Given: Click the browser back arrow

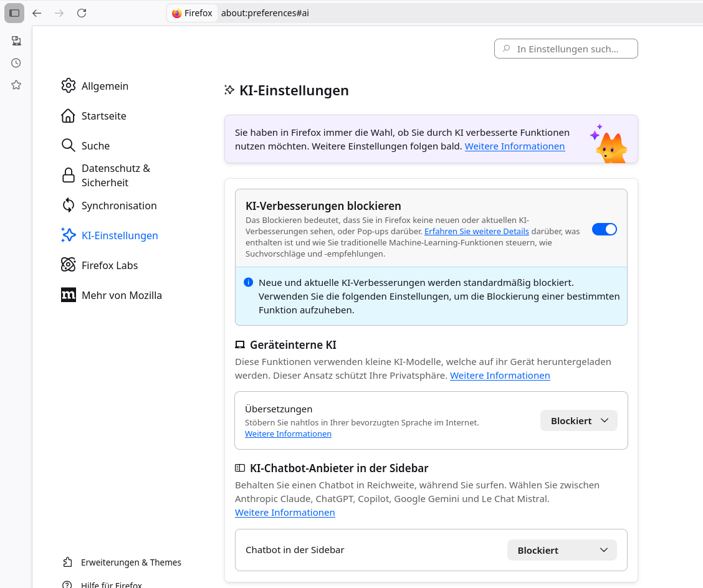Looking at the screenshot, I should click(37, 13).
